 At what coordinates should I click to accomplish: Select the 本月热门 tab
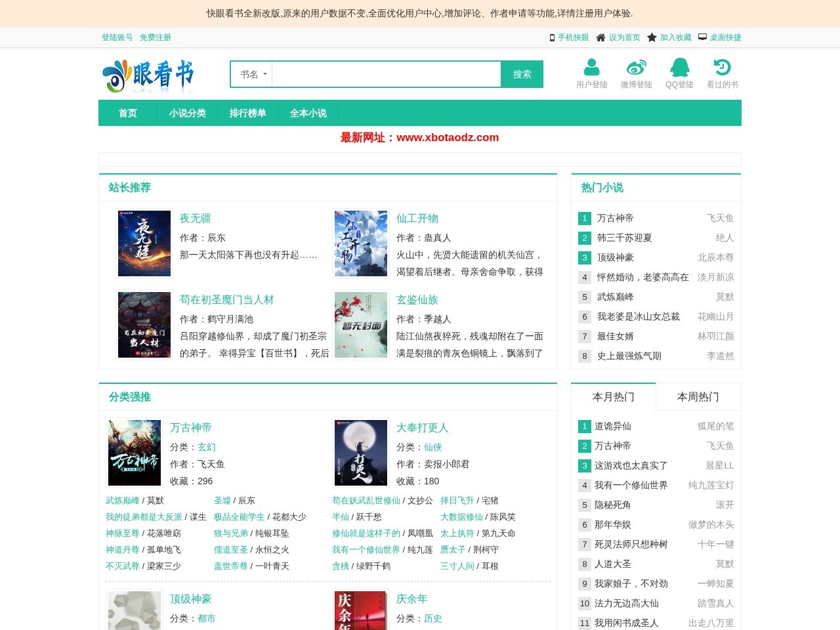click(x=614, y=396)
